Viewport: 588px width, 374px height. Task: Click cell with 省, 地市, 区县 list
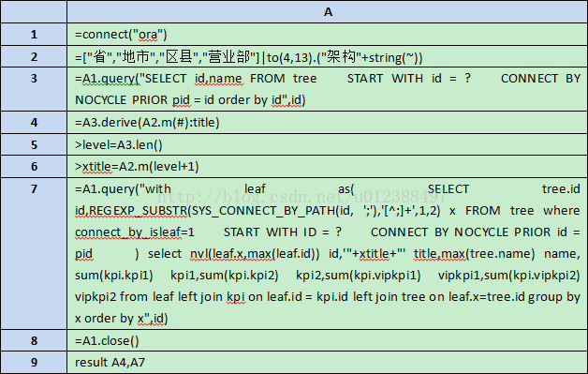[x=328, y=56]
